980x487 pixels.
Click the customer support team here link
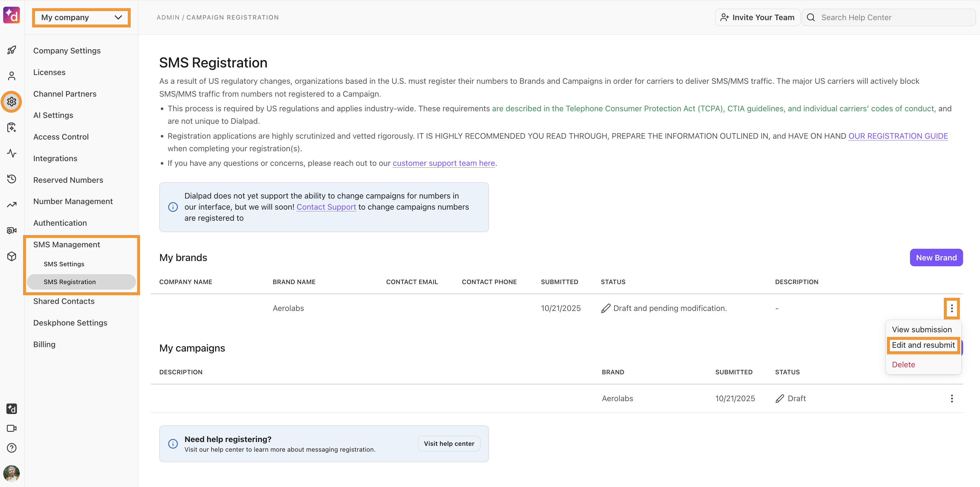[443, 163]
